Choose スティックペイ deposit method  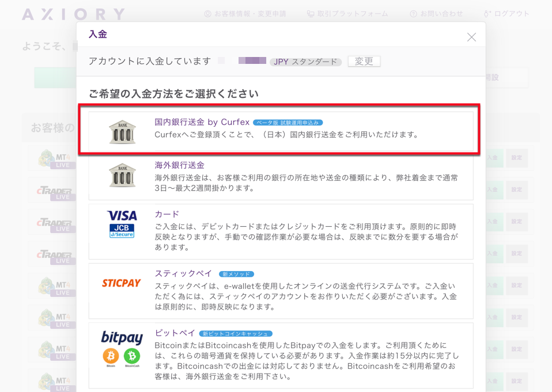click(x=281, y=291)
